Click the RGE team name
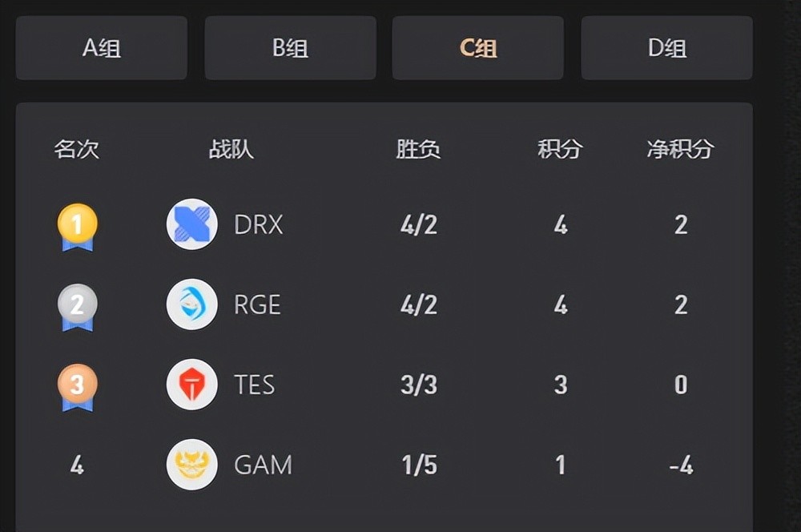The image size is (801, 532). point(257,305)
